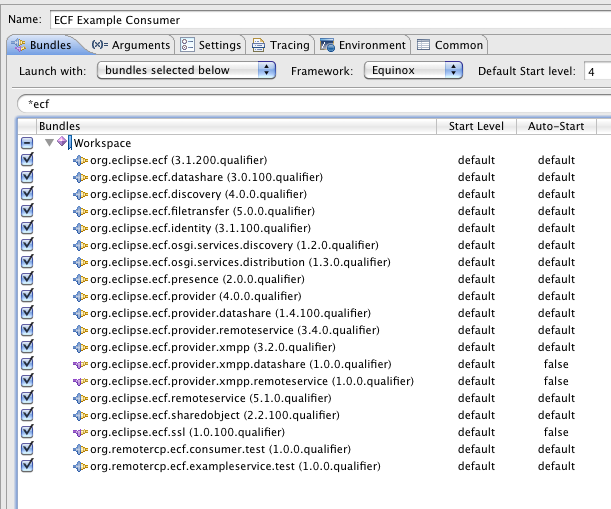Image resolution: width=611 pixels, height=509 pixels.
Task: Uncheck the org.eclipse.ecf.remoteservice checkbox
Action: (27, 398)
